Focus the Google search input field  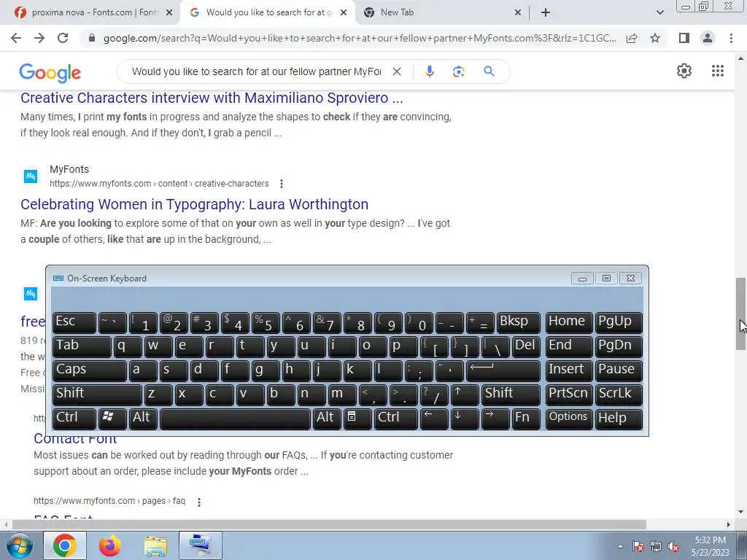coord(256,71)
